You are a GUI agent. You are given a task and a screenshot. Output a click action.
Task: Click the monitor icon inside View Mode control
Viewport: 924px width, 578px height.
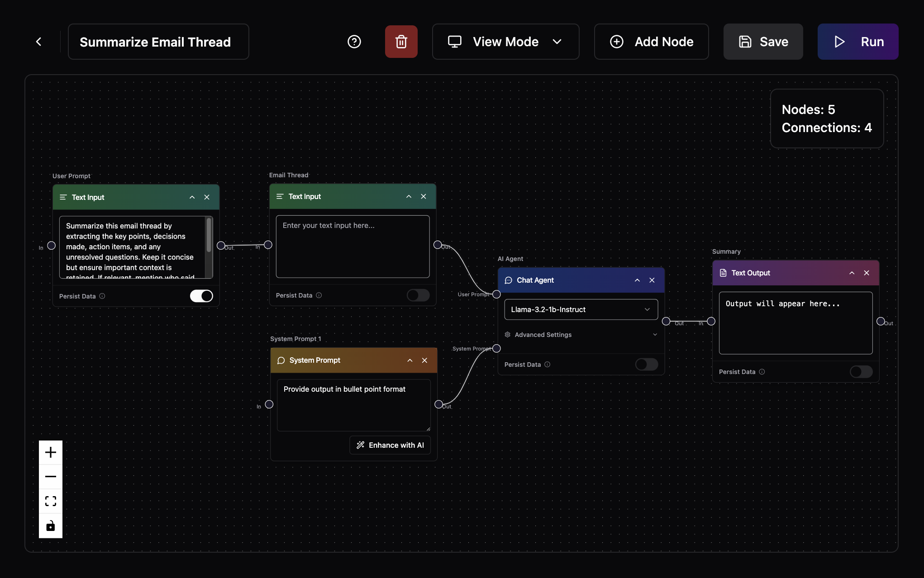click(x=454, y=41)
